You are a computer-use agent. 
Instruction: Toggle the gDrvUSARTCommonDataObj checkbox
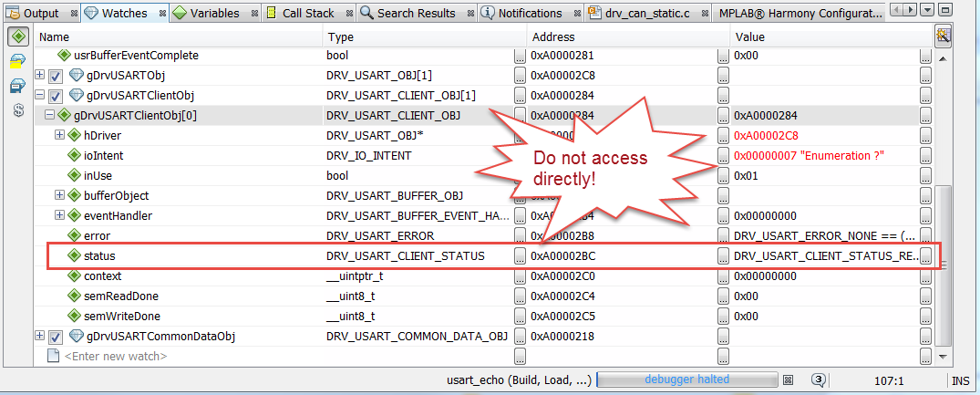(x=55, y=337)
